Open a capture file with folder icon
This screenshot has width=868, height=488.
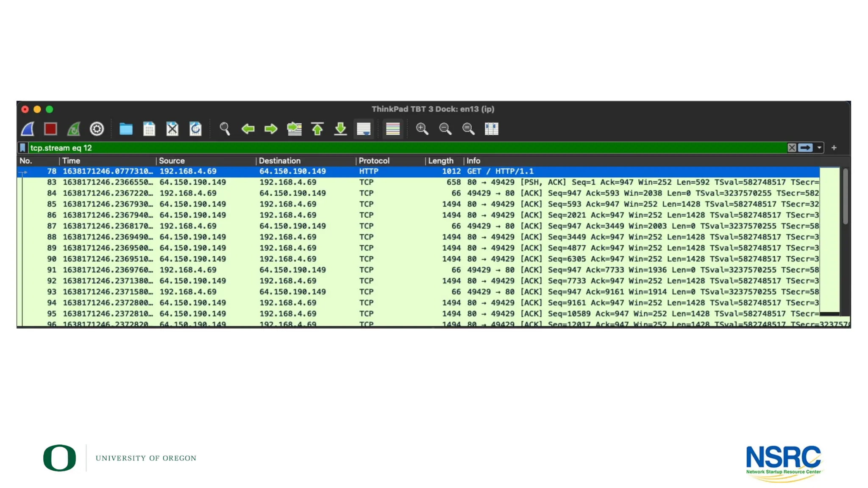[126, 129]
